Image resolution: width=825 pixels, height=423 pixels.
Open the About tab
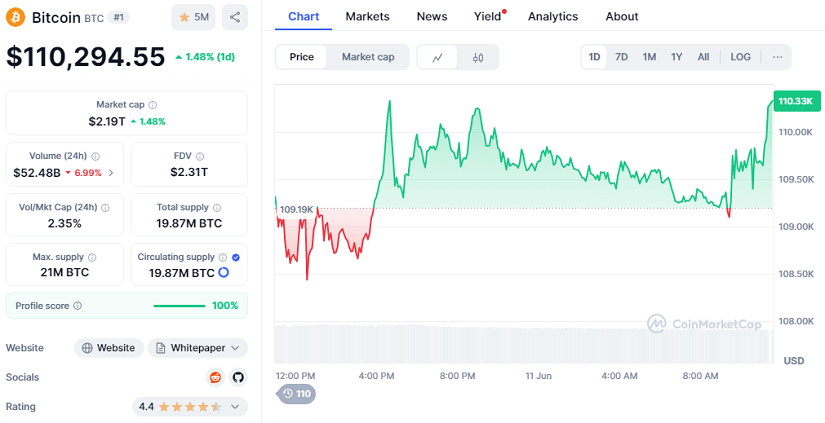pos(622,16)
